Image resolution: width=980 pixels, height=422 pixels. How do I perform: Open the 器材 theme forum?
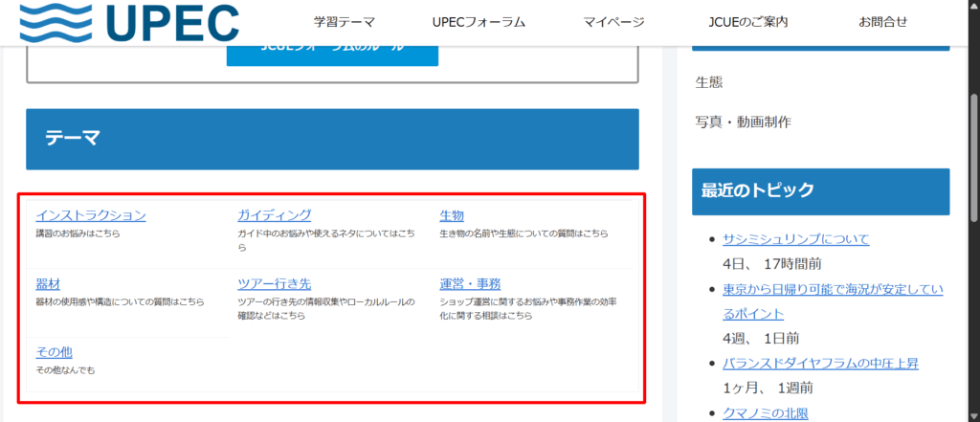(48, 284)
